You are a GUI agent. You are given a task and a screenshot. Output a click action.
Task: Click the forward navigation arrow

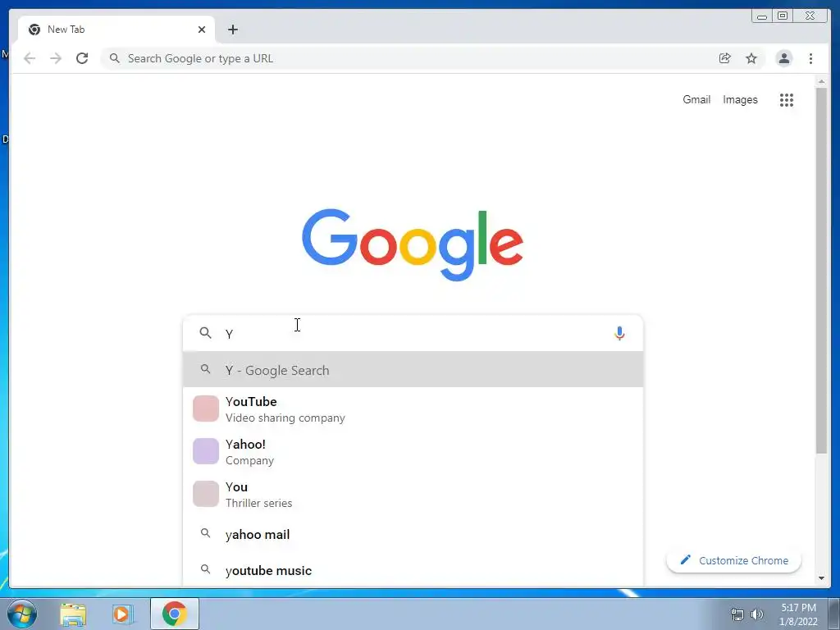(x=56, y=58)
